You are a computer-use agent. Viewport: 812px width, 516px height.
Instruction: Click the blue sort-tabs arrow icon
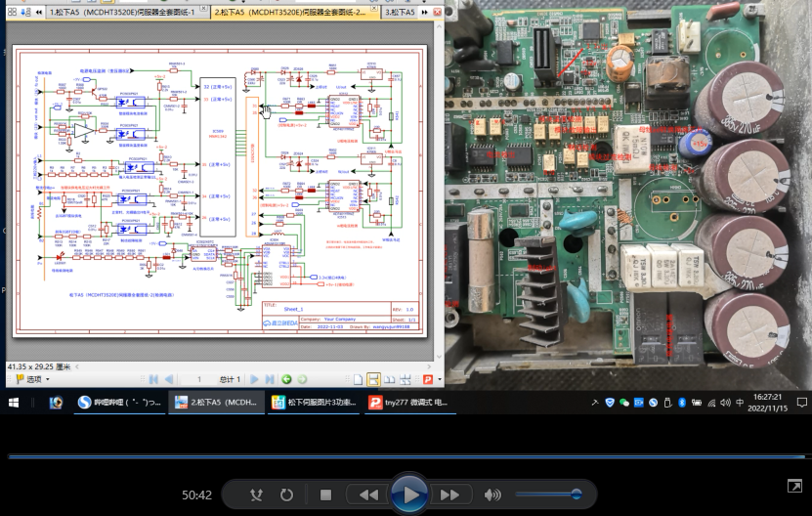pyautogui.click(x=25, y=12)
